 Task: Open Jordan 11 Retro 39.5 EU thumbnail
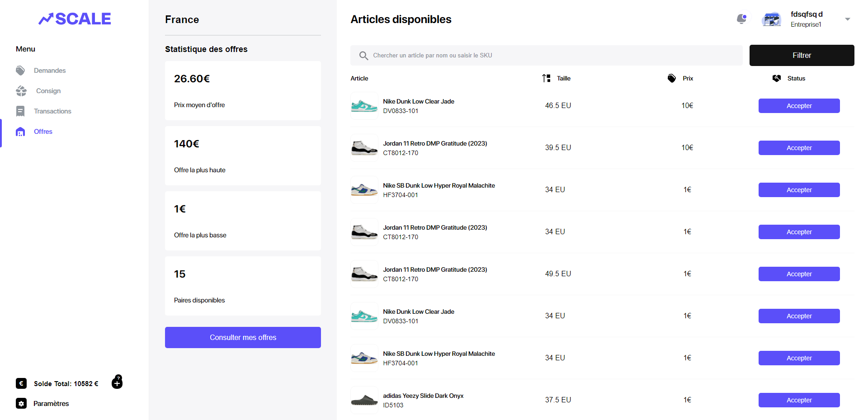[364, 148]
